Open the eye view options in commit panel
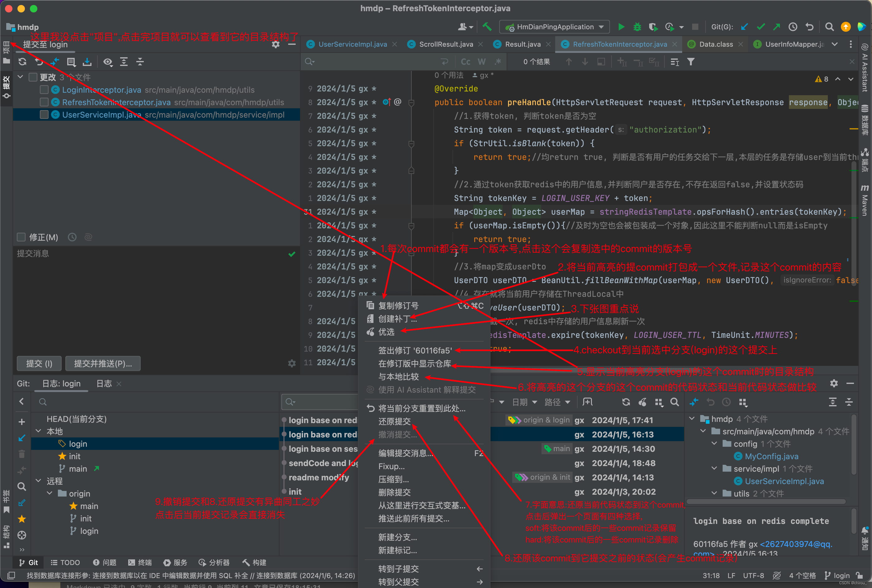This screenshot has height=588, width=872. (108, 62)
